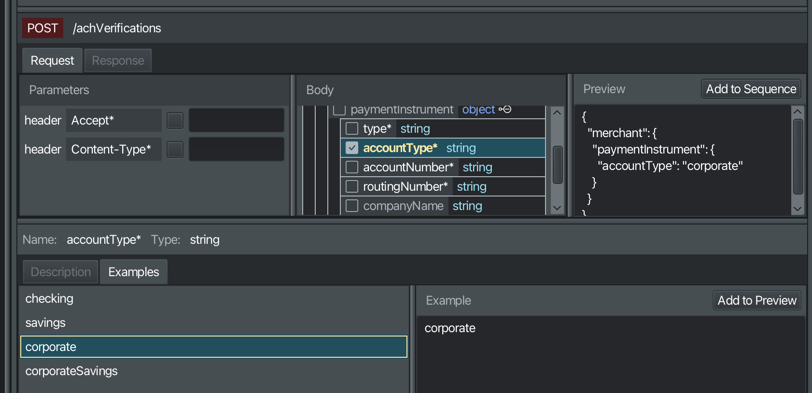Enable the Accept header checkbox
812x393 pixels.
point(175,121)
